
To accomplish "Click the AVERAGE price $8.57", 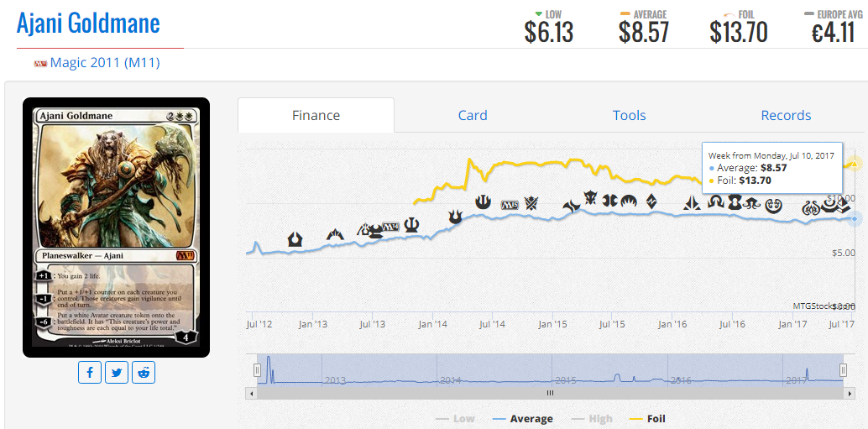I will pyautogui.click(x=644, y=34).
